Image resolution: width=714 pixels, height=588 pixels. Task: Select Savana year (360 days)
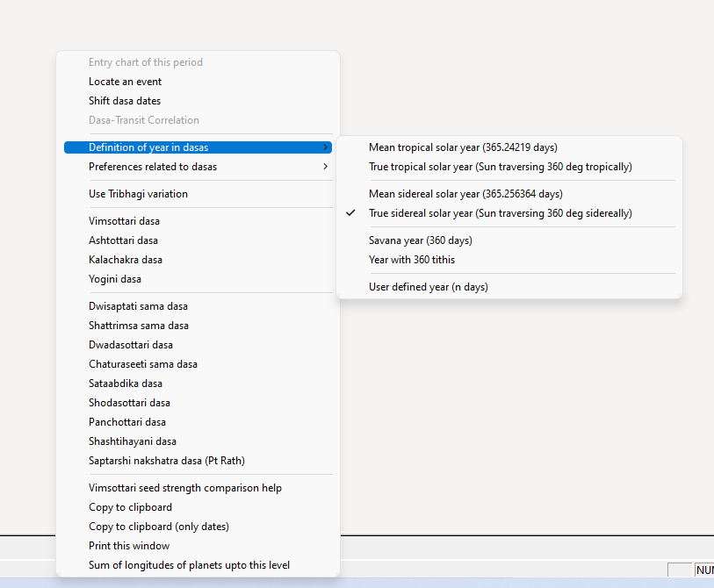pyautogui.click(x=509, y=240)
